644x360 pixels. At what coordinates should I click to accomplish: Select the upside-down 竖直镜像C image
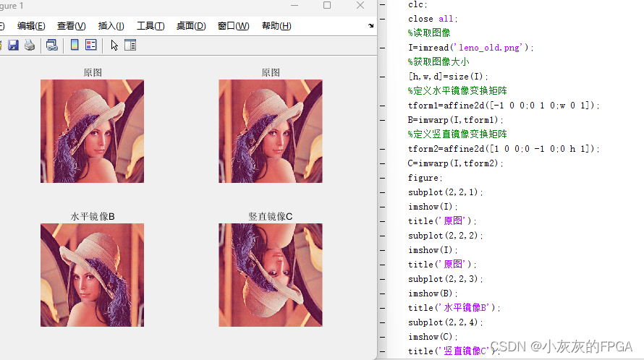coord(270,275)
